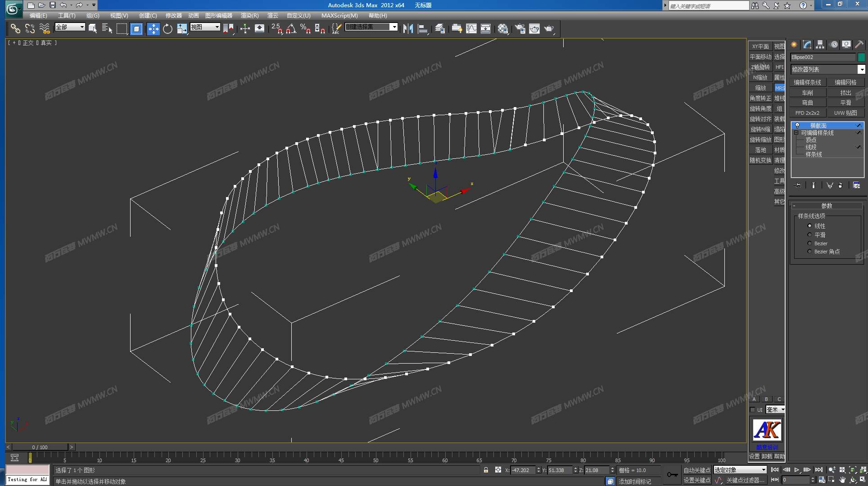Collapse the 可编辑样条线 stack entry
Screen dimensions: 868x486
[796, 133]
